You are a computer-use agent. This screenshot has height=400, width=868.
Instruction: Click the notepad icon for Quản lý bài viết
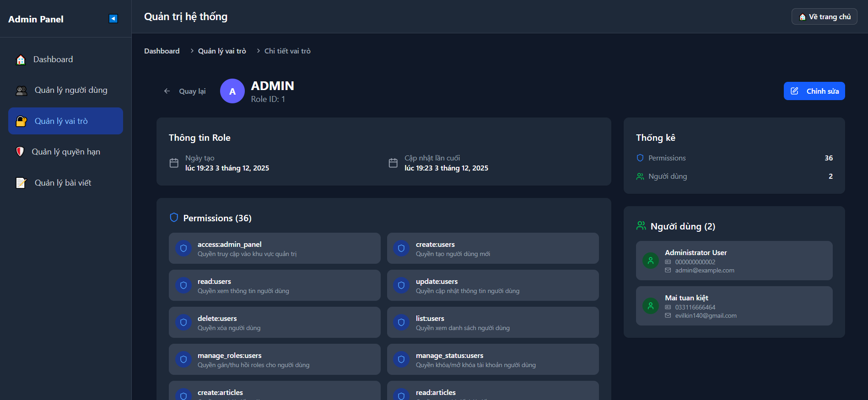[x=21, y=183]
